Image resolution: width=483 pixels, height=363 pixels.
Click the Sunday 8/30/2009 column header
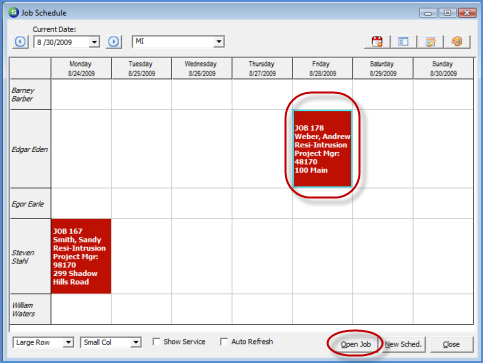(443, 68)
